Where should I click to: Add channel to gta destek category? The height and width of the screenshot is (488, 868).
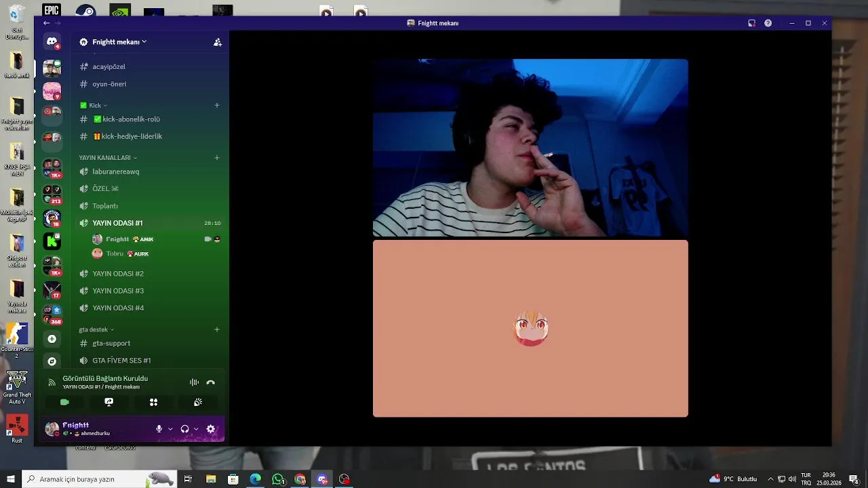point(217,329)
